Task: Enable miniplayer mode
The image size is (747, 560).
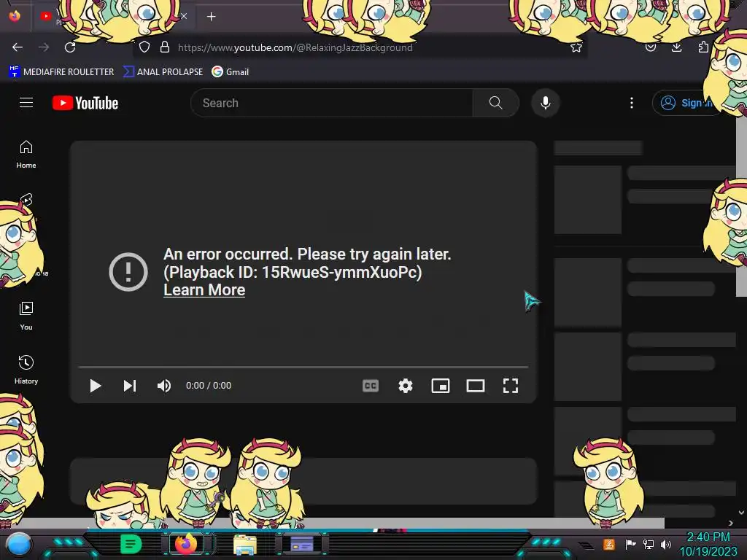Action: pyautogui.click(x=440, y=386)
